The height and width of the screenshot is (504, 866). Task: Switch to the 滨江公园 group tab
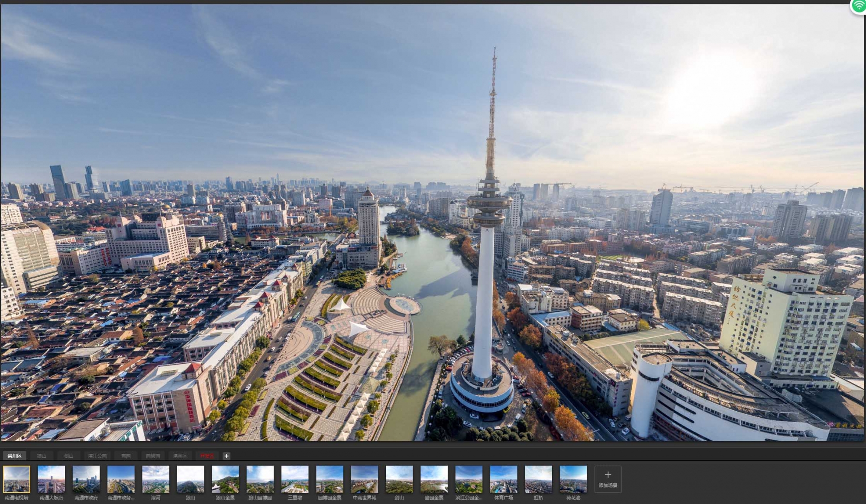(x=97, y=456)
